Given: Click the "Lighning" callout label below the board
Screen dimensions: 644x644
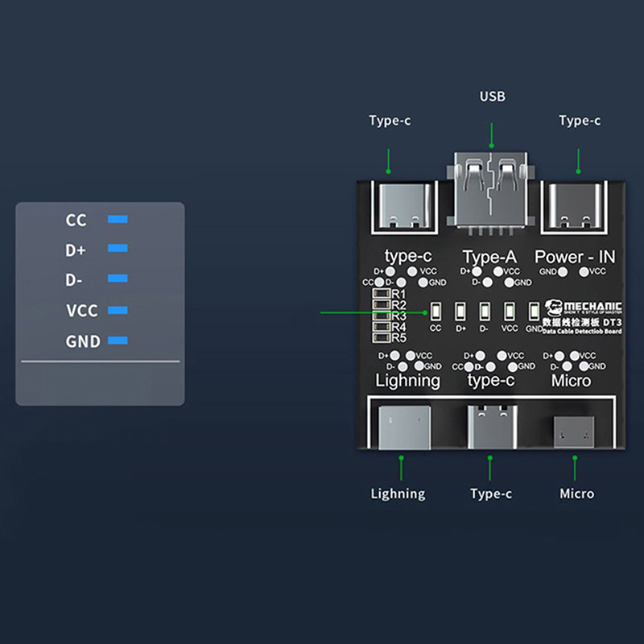Looking at the screenshot, I should [x=398, y=493].
